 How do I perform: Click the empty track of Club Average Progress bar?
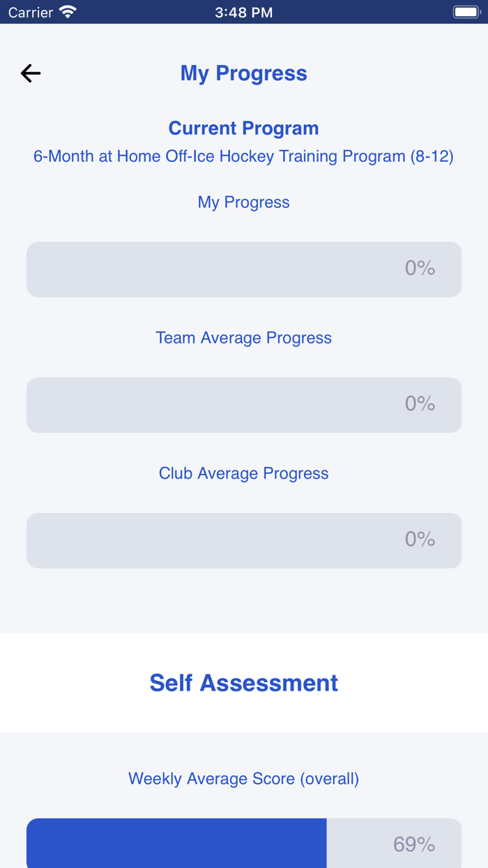[x=209, y=540]
